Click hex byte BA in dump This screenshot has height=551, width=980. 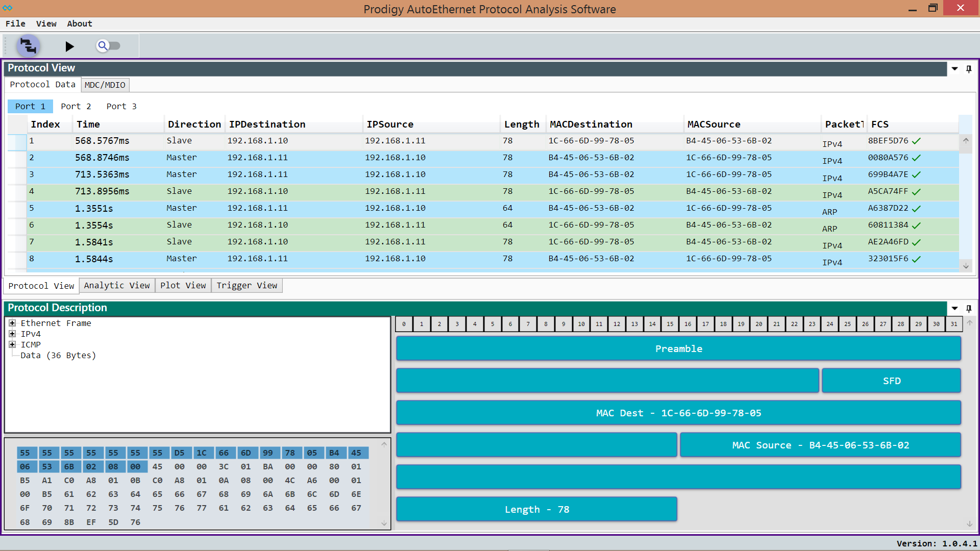tap(267, 467)
